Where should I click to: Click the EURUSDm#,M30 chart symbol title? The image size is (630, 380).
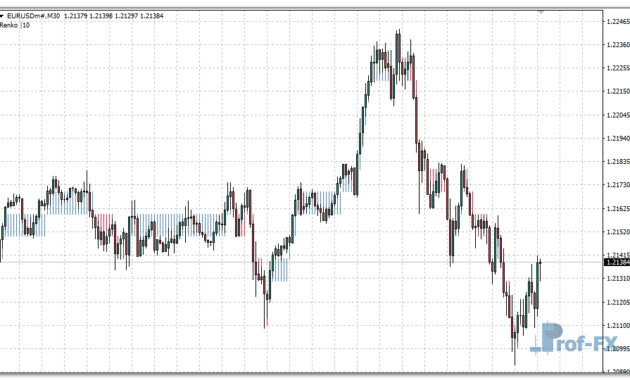pos(34,16)
